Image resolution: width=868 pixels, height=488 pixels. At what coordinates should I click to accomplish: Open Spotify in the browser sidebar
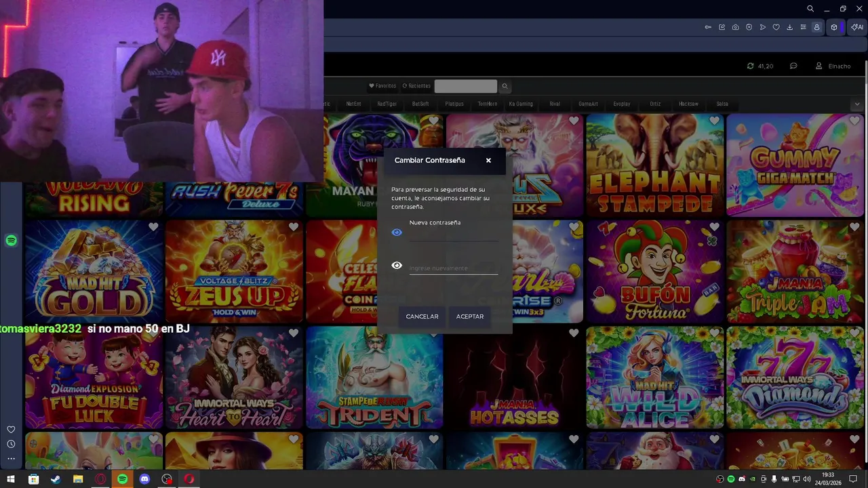pyautogui.click(x=11, y=241)
